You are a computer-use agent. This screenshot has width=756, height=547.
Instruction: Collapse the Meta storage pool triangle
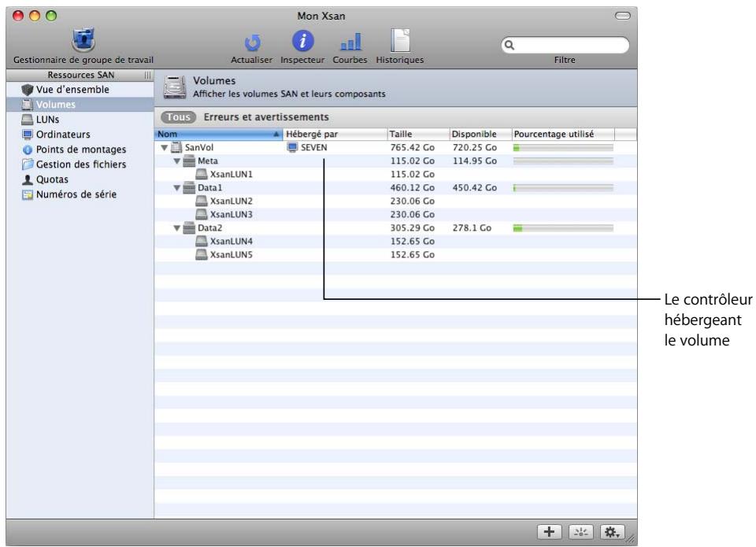(x=177, y=161)
